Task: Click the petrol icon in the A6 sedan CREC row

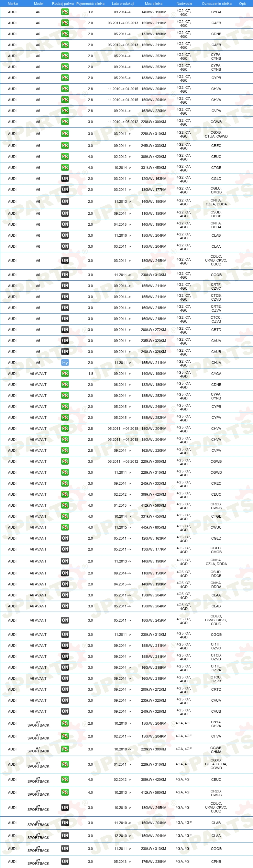Action: (65, 146)
